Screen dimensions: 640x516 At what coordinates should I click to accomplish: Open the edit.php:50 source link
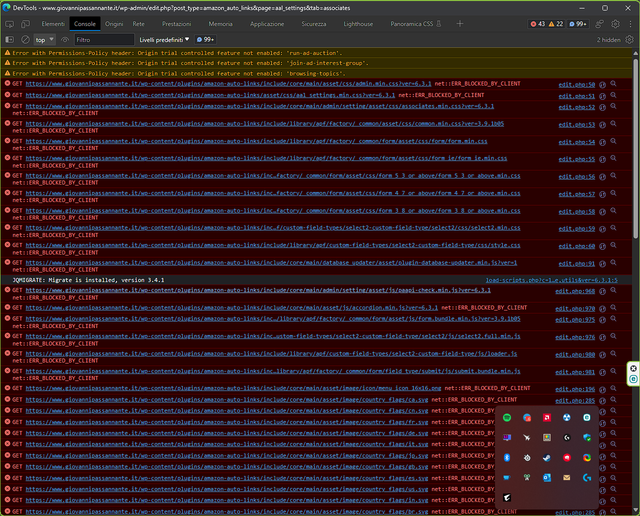click(x=577, y=85)
